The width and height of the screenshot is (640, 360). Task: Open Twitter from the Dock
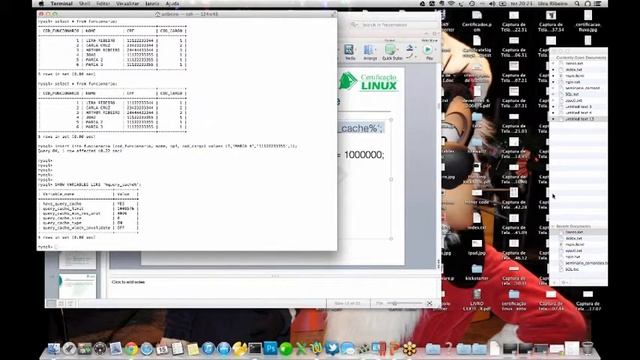[332, 349]
